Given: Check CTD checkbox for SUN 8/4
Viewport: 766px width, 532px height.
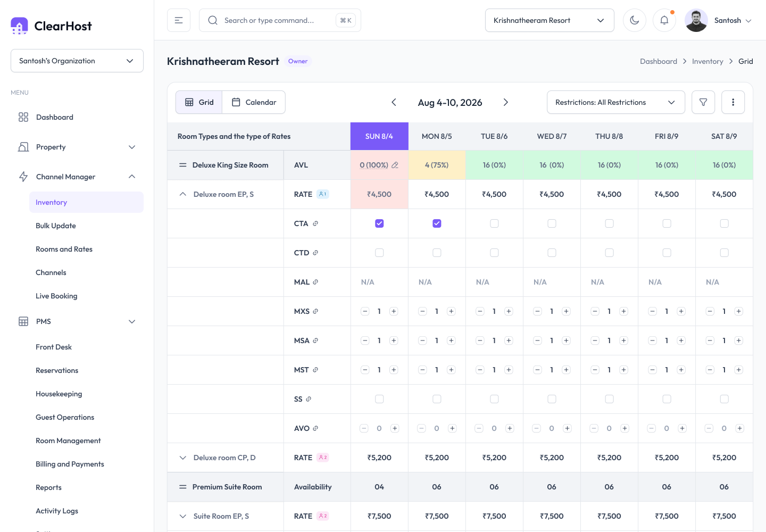Looking at the screenshot, I should 379,253.
